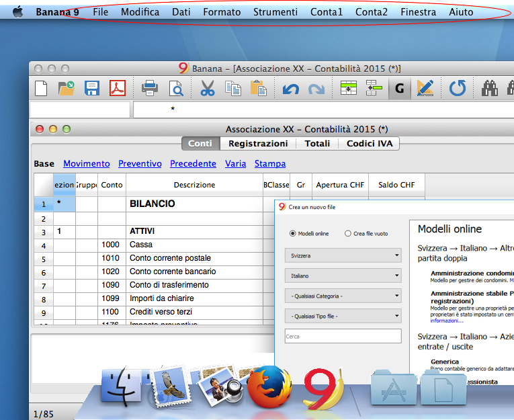514x420 pixels.
Task: Open print preview with the magnifier page icon
Action: [x=176, y=89]
